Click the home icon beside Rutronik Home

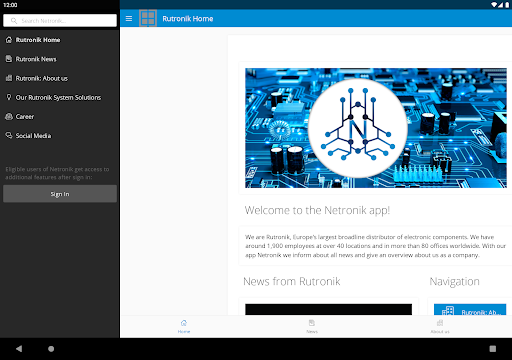(9, 40)
